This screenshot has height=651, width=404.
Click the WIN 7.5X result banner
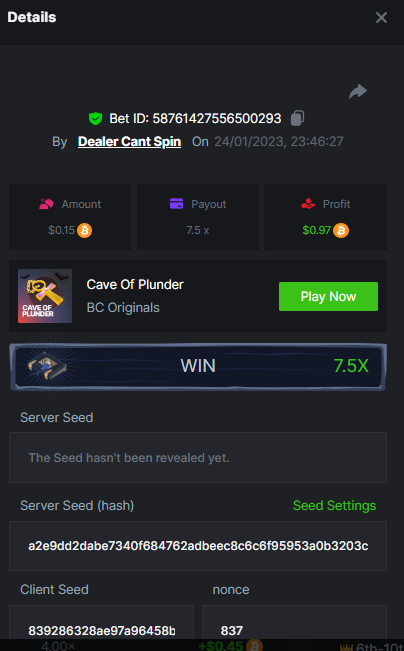[x=198, y=367]
